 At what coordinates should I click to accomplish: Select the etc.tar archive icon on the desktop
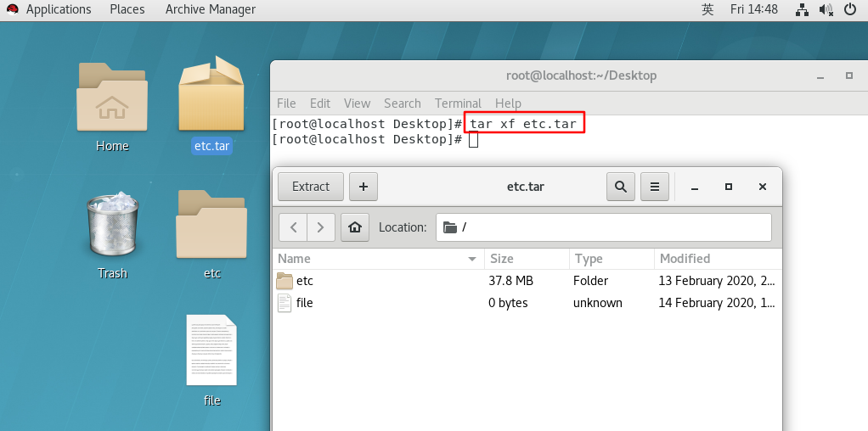[x=211, y=94]
